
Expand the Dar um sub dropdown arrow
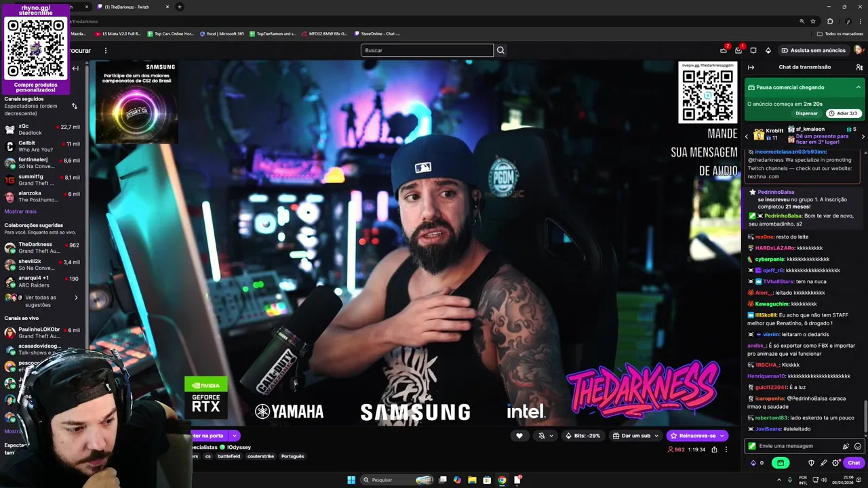(657, 436)
